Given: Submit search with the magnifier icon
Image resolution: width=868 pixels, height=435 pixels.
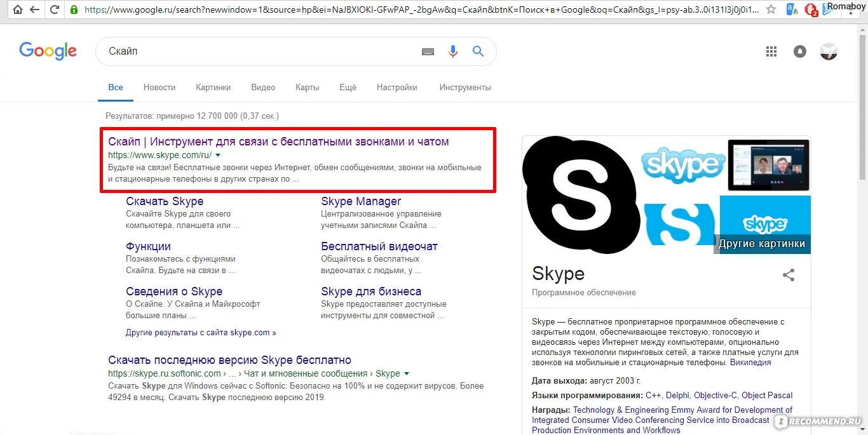Looking at the screenshot, I should [x=478, y=51].
